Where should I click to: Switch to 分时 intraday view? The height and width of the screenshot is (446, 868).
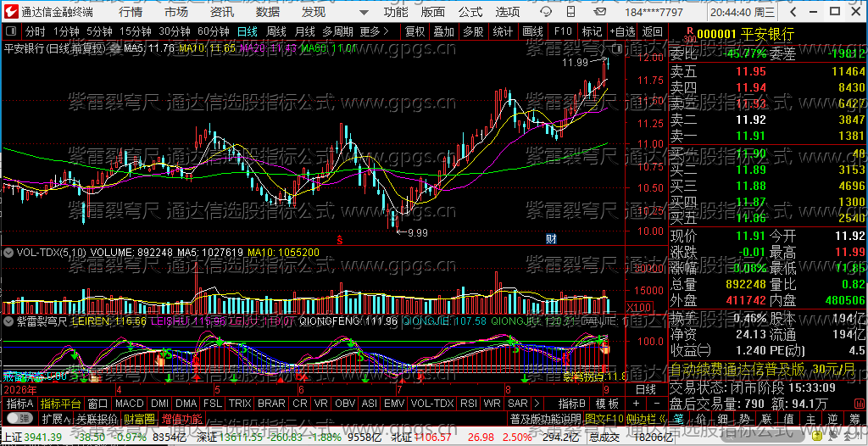pyautogui.click(x=36, y=31)
